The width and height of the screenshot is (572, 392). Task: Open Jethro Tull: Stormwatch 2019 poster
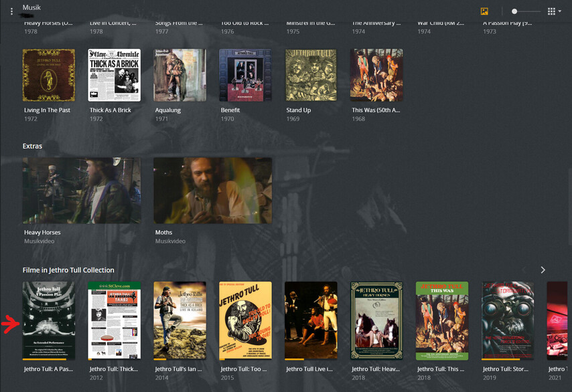point(508,320)
